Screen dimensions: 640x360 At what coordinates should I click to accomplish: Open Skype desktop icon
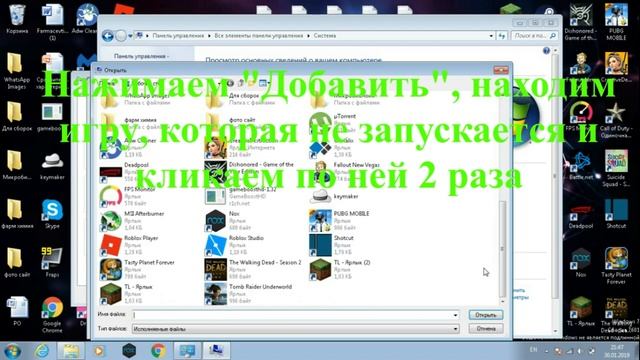pyautogui.click(x=52, y=214)
